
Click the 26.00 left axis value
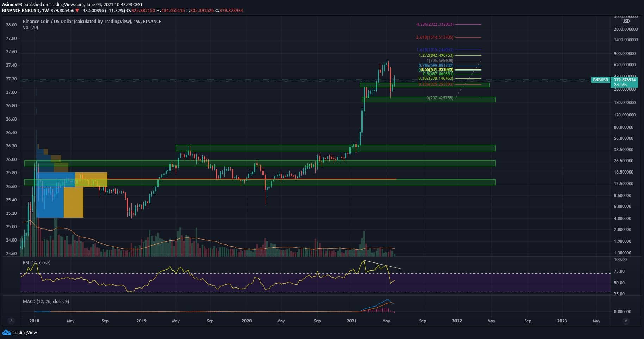pyautogui.click(x=11, y=159)
